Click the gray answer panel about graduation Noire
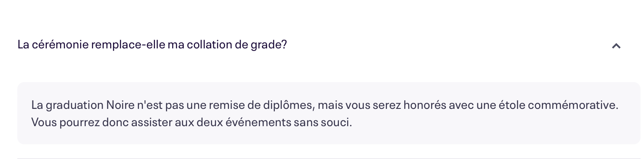Image resolution: width=644 pixels, height=159 pixels. (x=328, y=113)
